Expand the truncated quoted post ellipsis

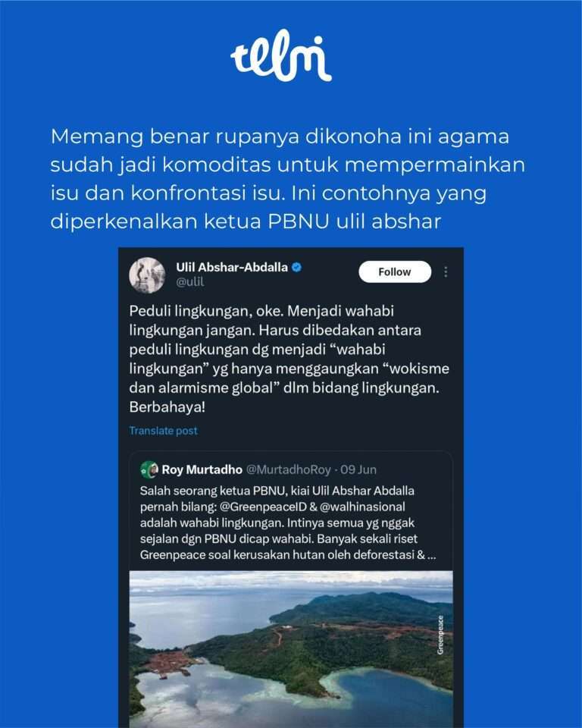(432, 555)
